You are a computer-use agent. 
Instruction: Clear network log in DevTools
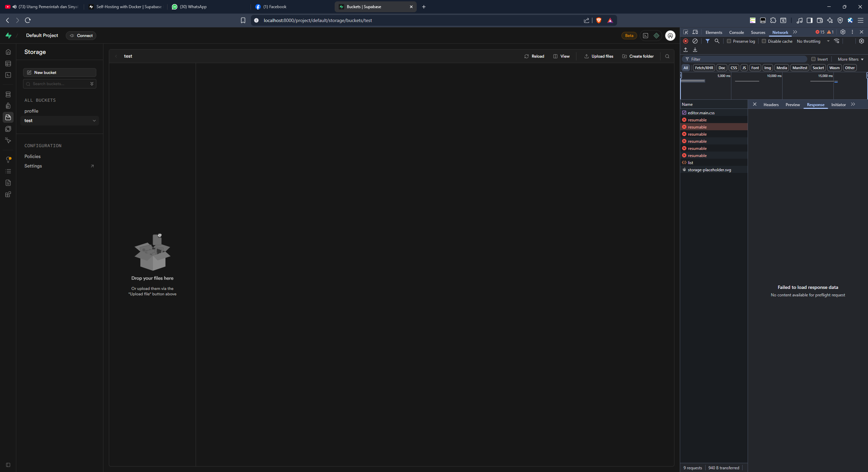click(x=695, y=41)
